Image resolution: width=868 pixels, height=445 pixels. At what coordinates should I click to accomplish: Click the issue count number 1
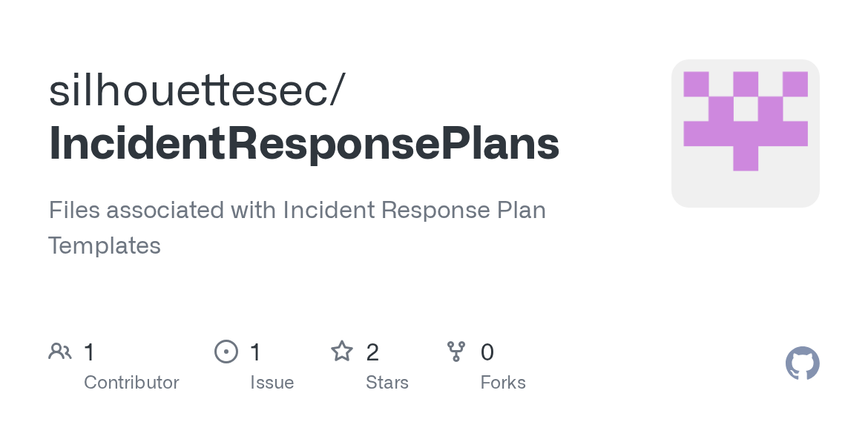[x=255, y=352]
